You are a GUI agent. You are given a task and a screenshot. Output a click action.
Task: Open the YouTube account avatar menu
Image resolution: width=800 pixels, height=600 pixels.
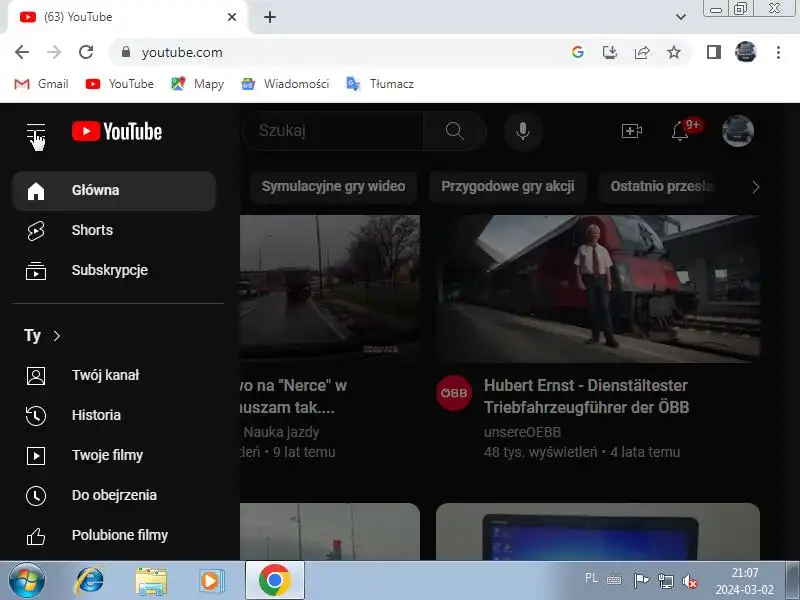[738, 131]
